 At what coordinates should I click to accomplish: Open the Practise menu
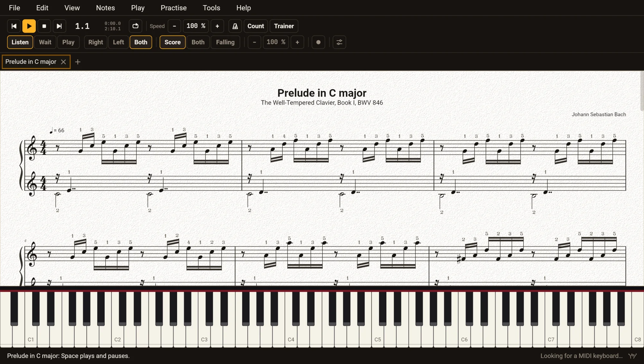pyautogui.click(x=174, y=8)
